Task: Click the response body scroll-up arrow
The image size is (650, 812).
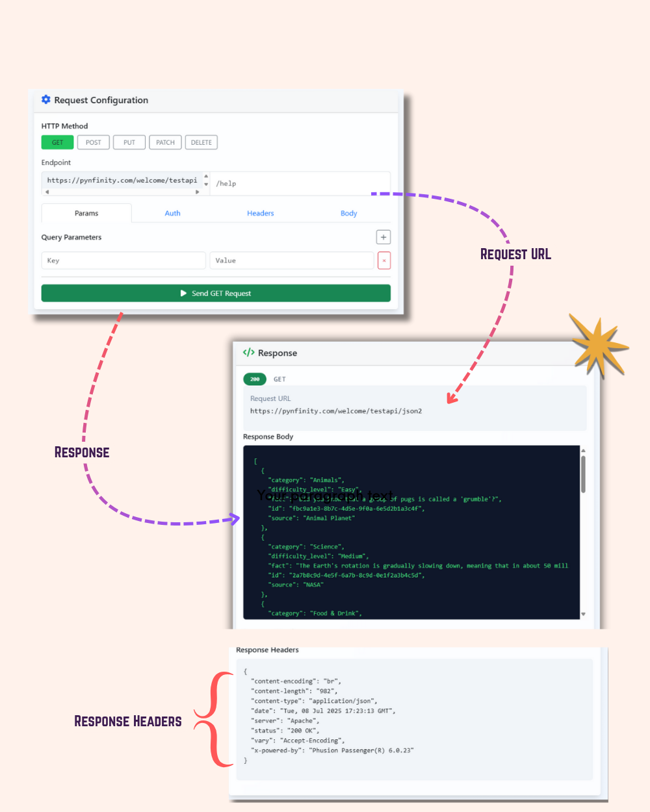Action: 583,450
